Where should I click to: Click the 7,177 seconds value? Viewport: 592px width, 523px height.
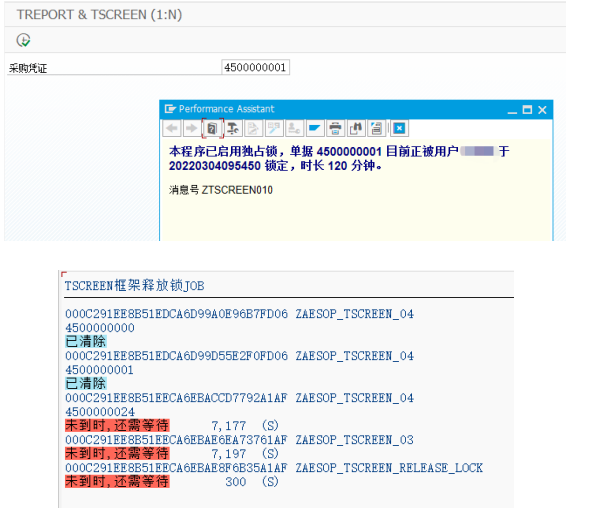(229, 426)
